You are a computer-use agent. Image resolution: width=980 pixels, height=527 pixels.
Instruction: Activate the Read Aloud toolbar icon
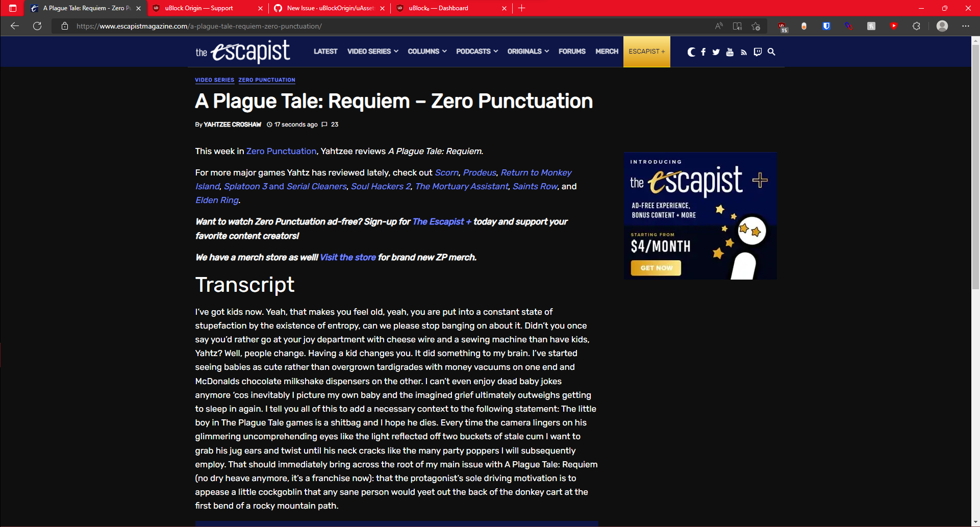[719, 26]
